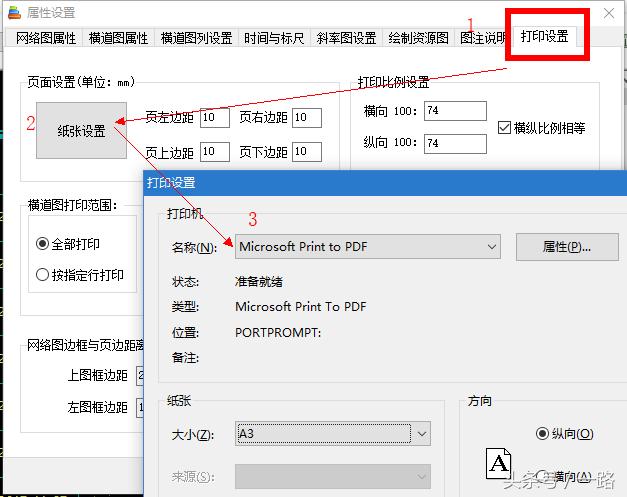The width and height of the screenshot is (627, 497).
Task: Select 全部打印 radio button
Action: pyautogui.click(x=68, y=244)
